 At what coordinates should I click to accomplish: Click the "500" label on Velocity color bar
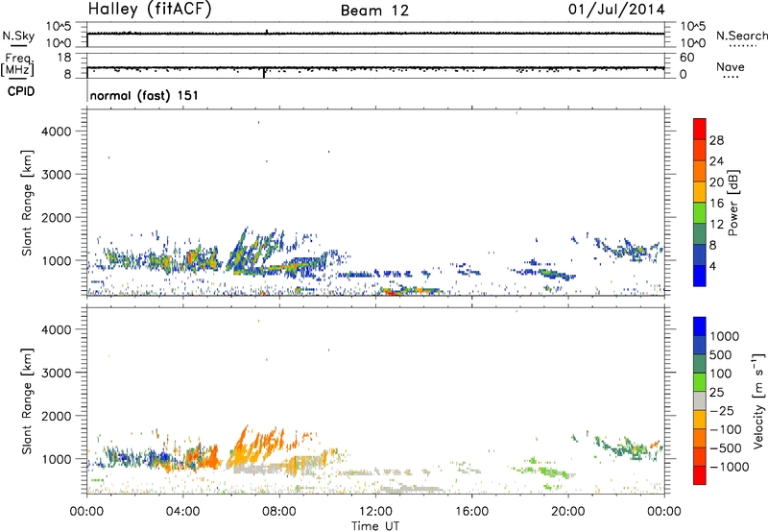(x=721, y=355)
